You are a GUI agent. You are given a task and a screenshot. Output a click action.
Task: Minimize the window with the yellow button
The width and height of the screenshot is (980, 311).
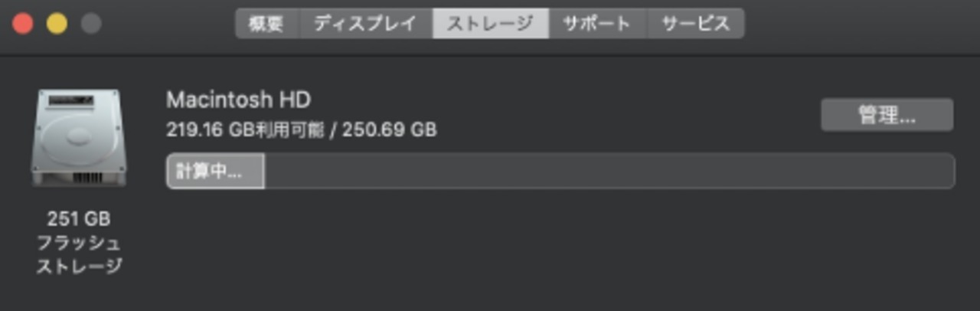coord(57,24)
